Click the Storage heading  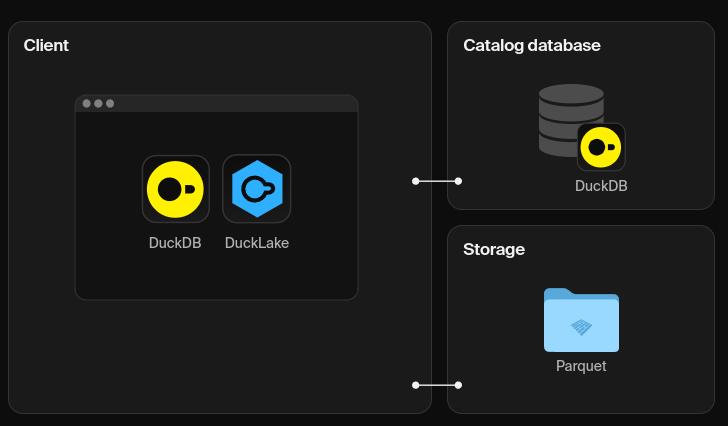pos(494,250)
